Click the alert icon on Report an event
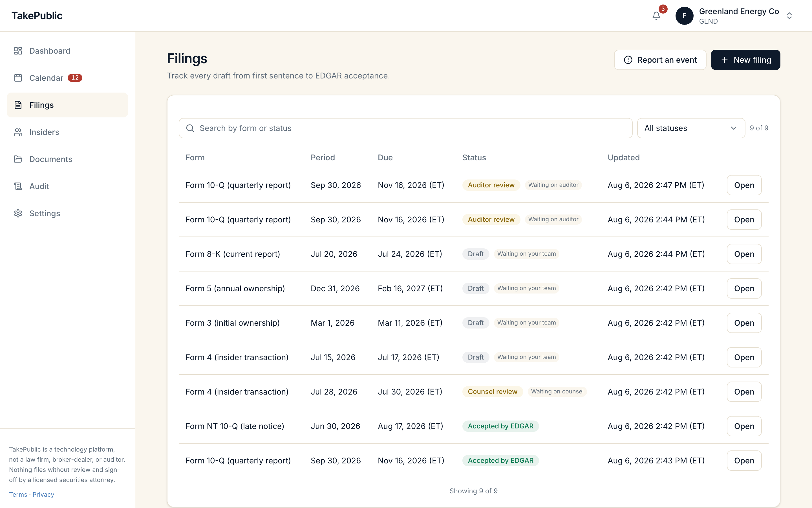The image size is (812, 508). coord(628,60)
